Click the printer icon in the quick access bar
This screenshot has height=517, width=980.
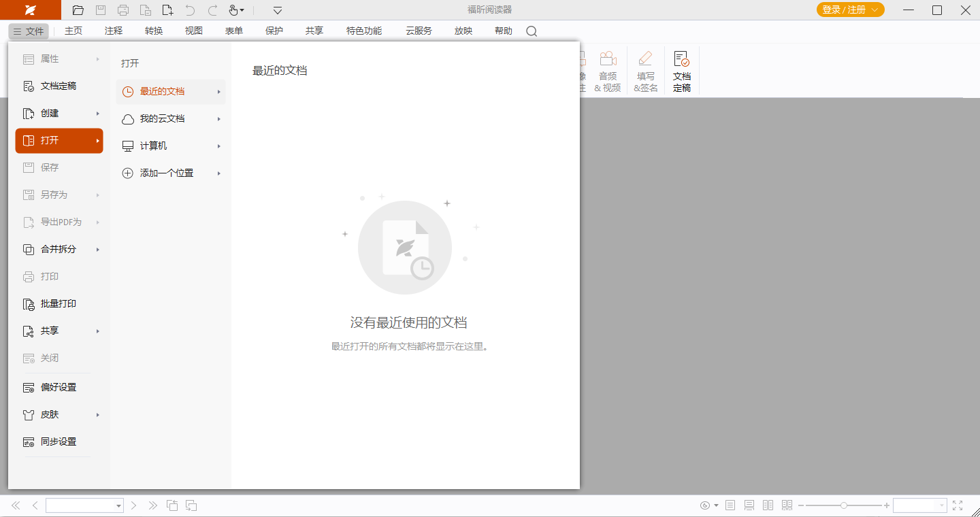pos(123,10)
